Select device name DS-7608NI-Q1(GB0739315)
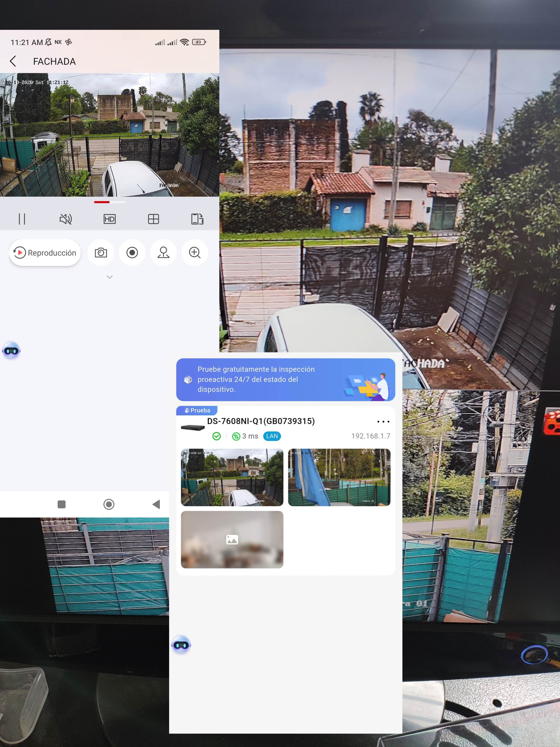Image resolution: width=560 pixels, height=747 pixels. [x=261, y=421]
